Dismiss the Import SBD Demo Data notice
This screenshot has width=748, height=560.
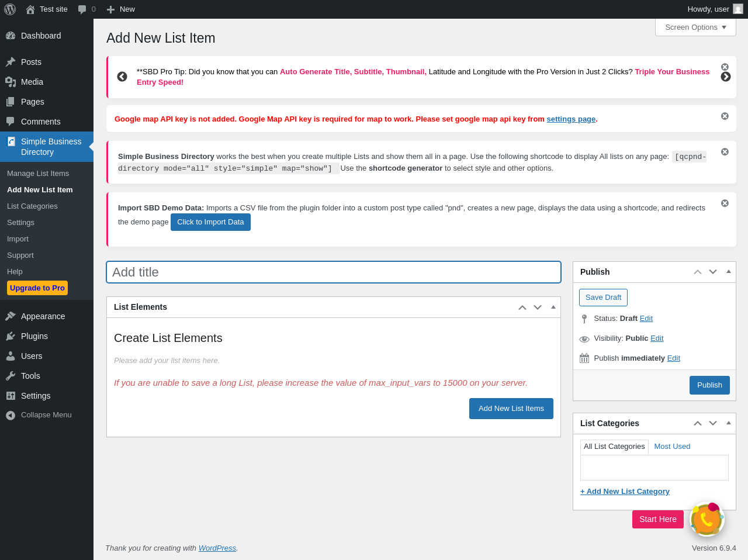pos(725,203)
